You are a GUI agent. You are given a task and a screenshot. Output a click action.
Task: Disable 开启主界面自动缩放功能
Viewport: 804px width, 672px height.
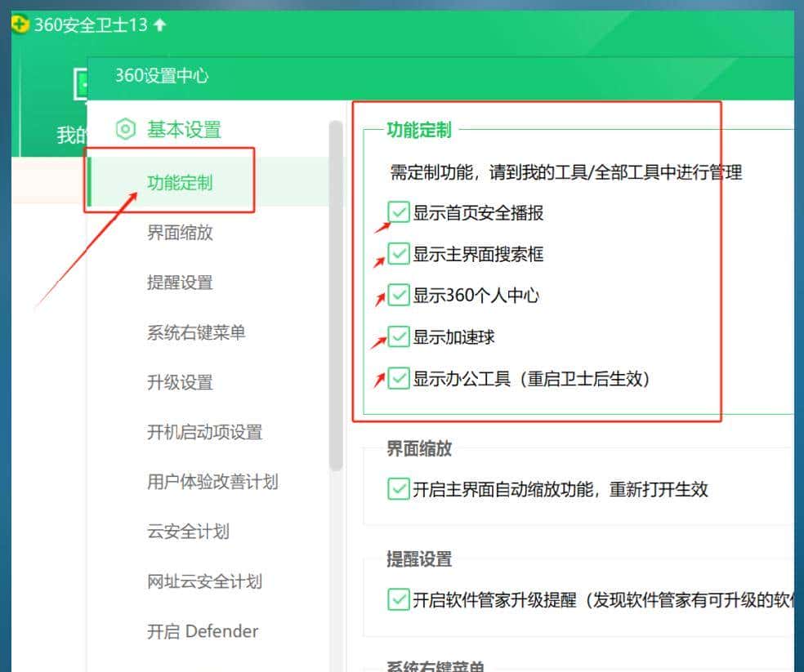pos(398,488)
